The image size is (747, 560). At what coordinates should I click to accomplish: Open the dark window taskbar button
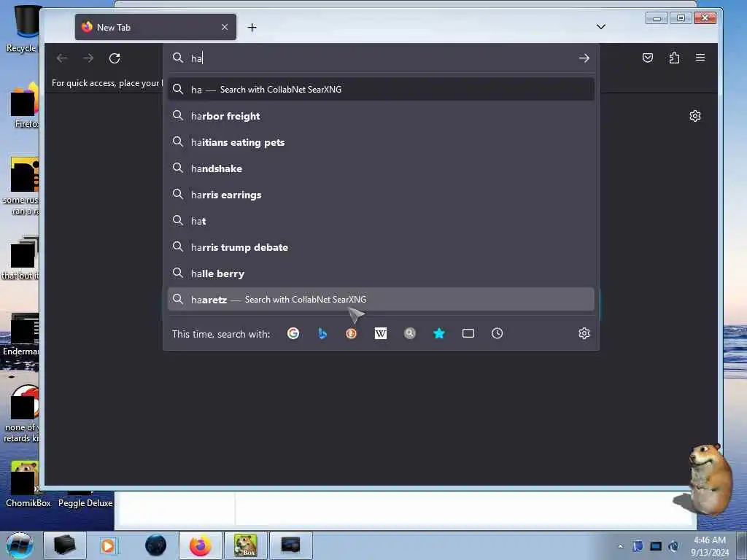pos(290,545)
